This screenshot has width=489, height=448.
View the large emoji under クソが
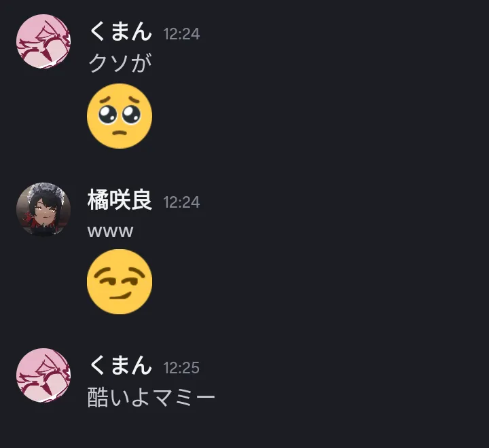coord(120,116)
